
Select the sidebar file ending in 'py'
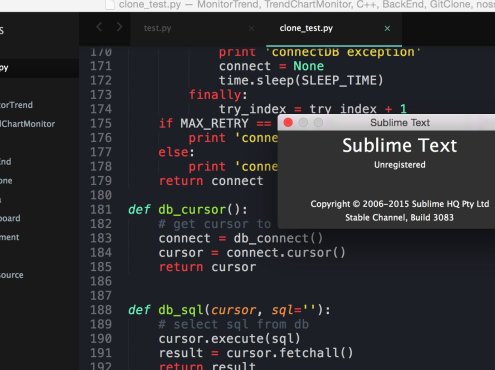point(4,68)
